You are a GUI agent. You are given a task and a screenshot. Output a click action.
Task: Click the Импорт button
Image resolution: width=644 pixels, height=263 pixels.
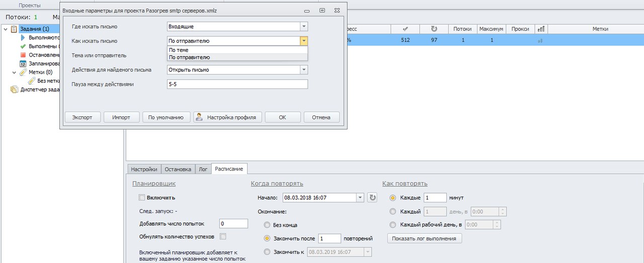click(121, 117)
